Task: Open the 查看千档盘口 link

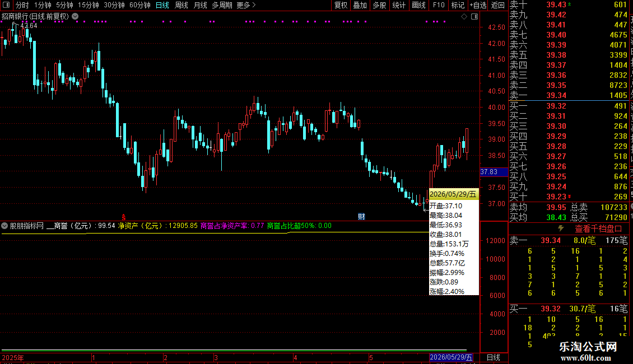Action: [598, 229]
